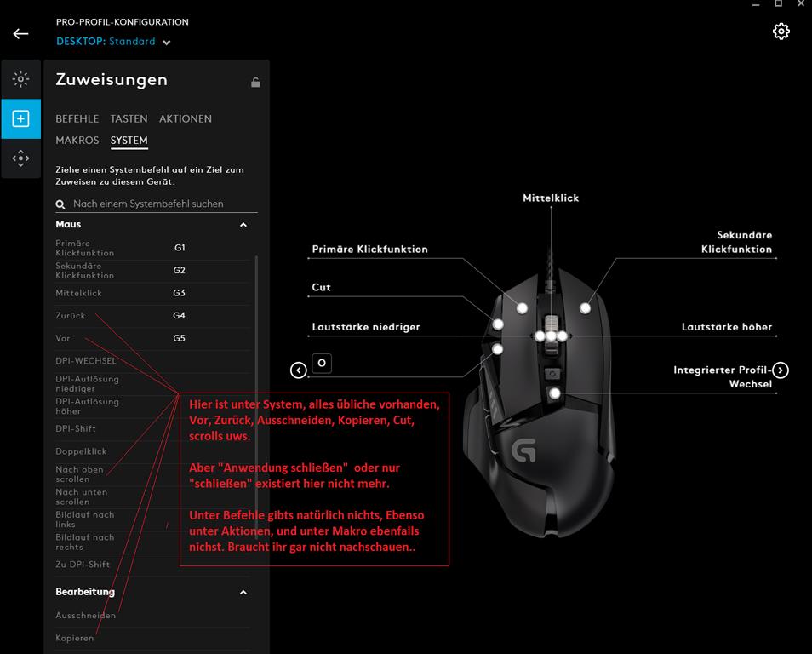Screen dimensions: 812x654
Task: Click the Cut button assignment label
Action: pos(321,287)
